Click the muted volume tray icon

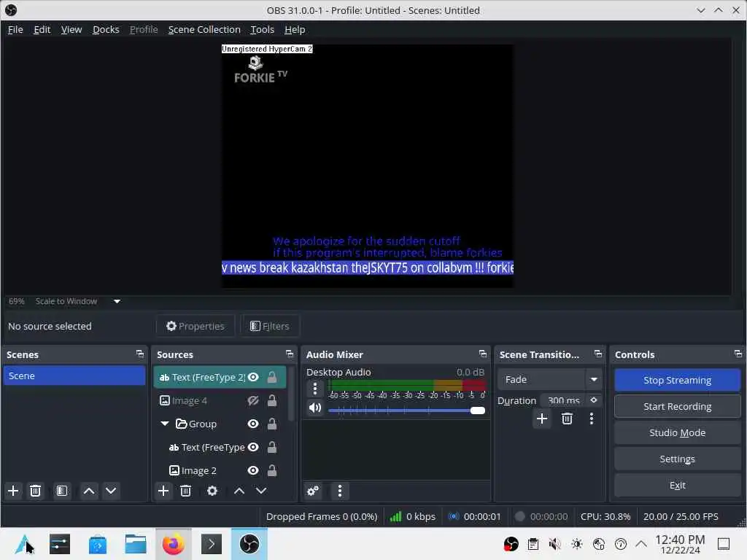(554, 544)
